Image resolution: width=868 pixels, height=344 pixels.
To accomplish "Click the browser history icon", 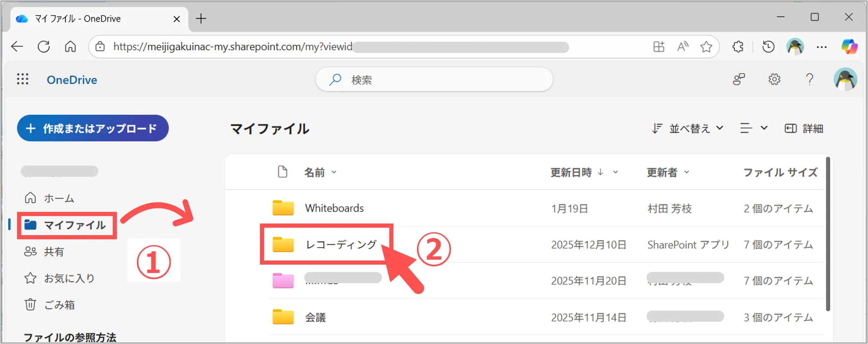I will point(768,47).
